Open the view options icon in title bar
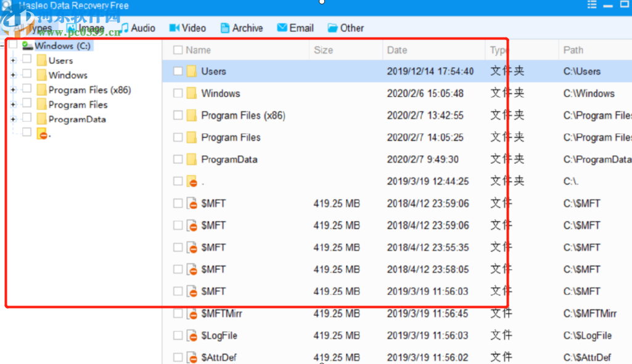This screenshot has height=364, width=632. 592,5
